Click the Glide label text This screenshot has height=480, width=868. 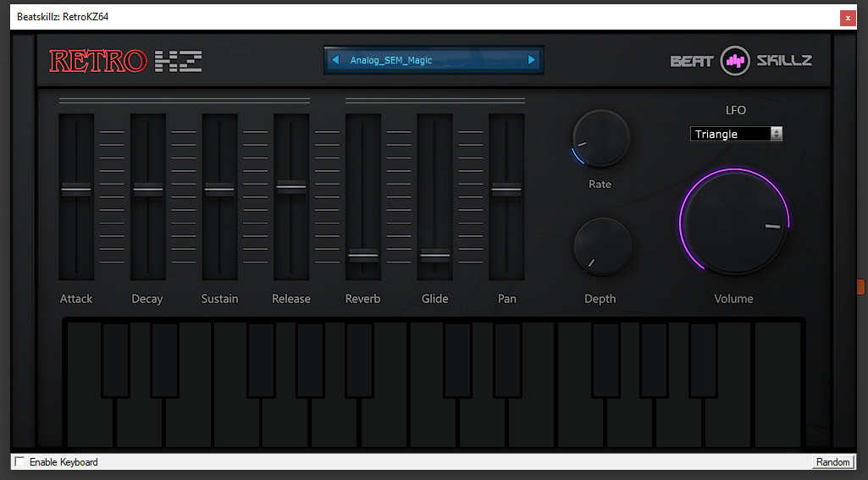[435, 299]
